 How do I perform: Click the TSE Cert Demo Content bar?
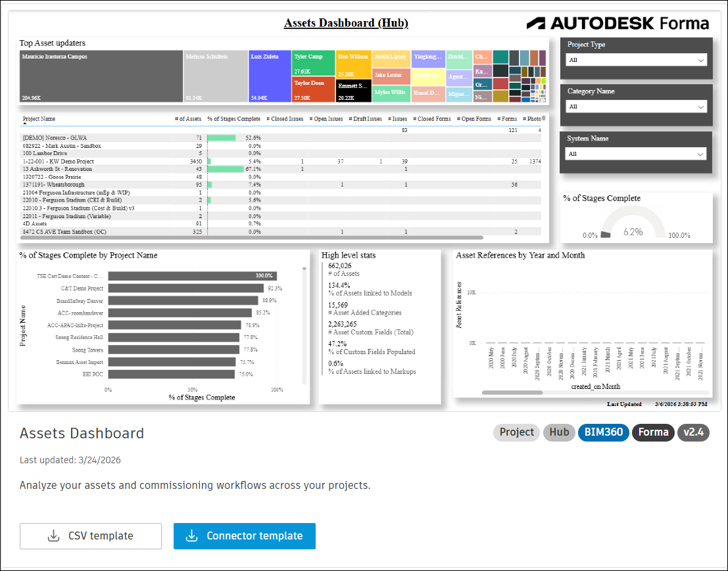(193, 276)
